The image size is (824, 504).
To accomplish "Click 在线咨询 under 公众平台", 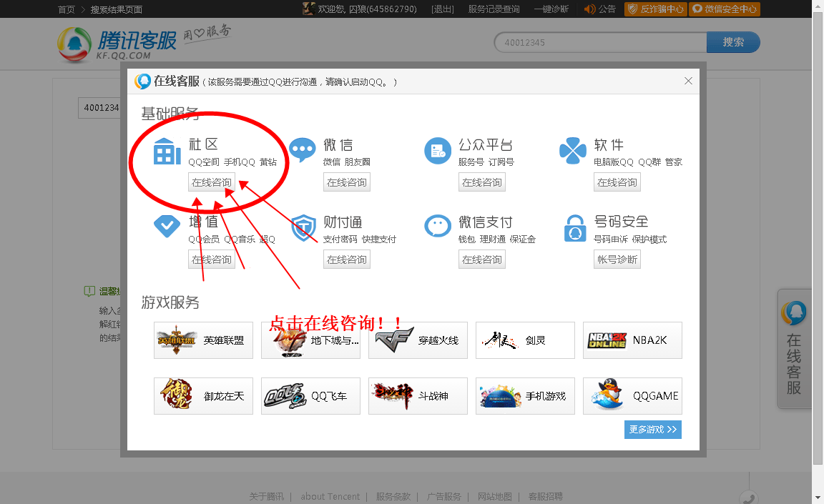I will [x=482, y=182].
